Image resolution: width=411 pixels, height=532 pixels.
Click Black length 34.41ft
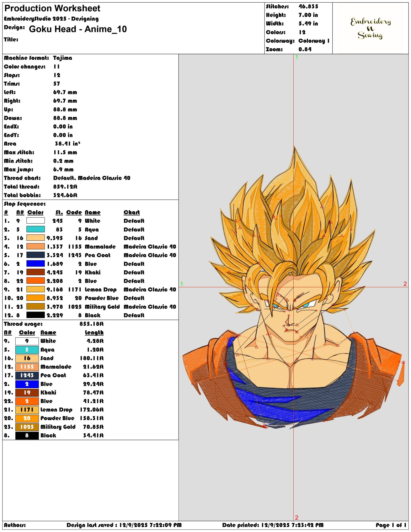coord(93,436)
